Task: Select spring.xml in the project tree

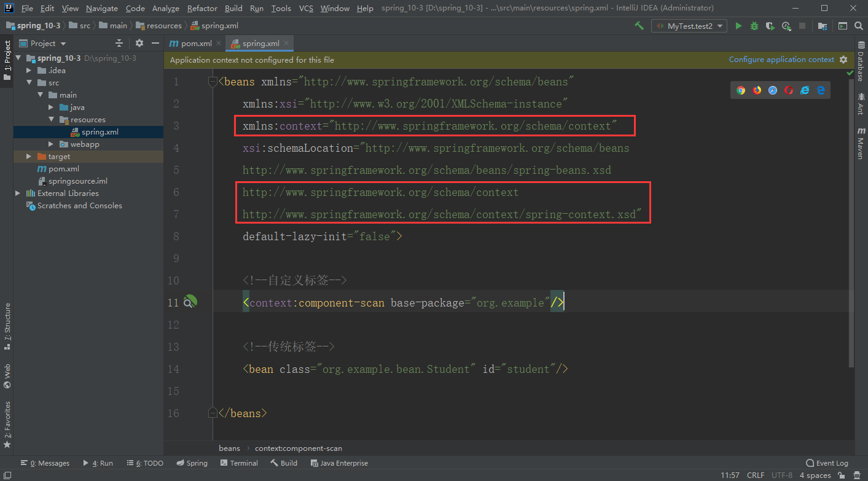Action: pyautogui.click(x=95, y=131)
